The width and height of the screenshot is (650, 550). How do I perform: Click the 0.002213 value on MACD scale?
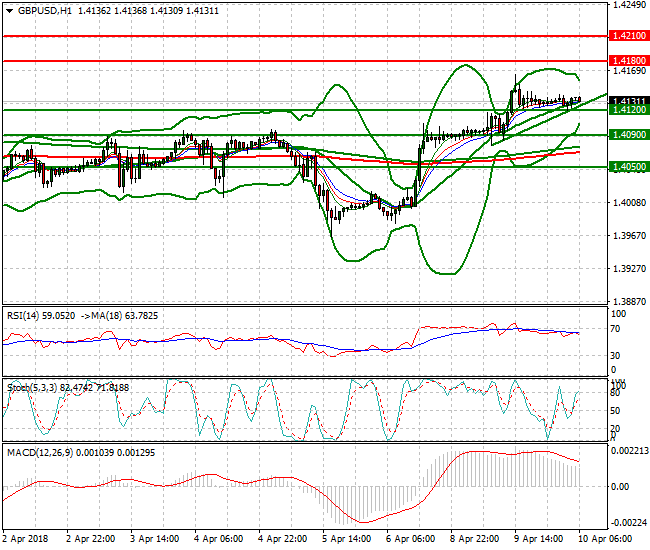click(x=630, y=452)
